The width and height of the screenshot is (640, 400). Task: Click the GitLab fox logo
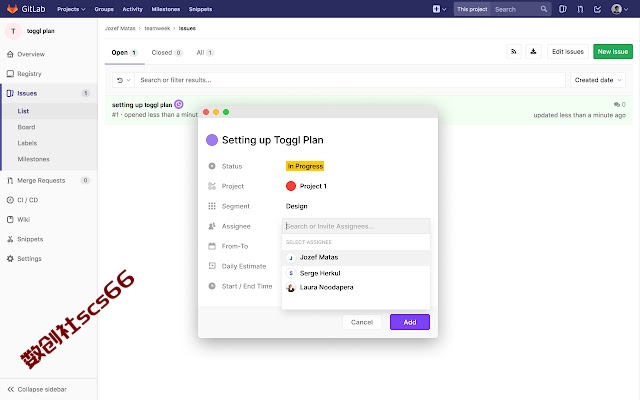pos(12,9)
